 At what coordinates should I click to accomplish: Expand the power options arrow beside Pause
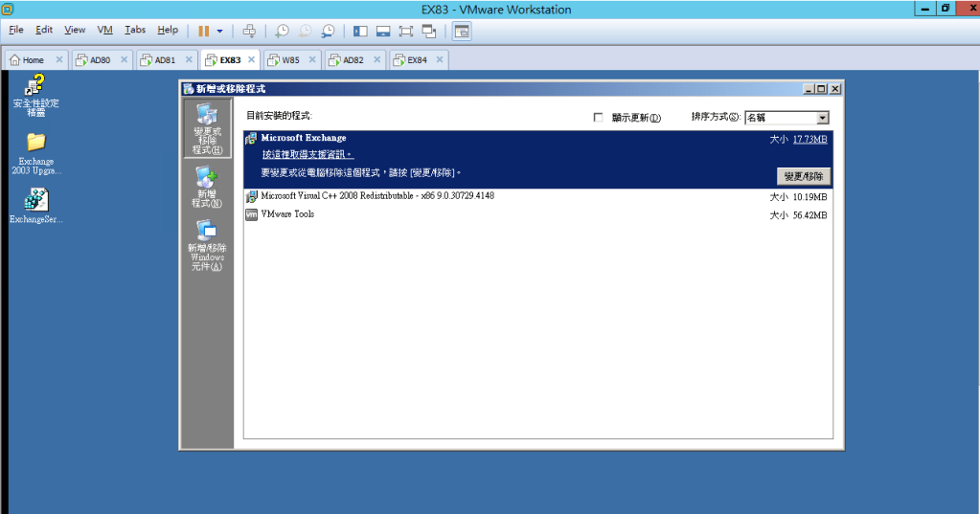click(x=220, y=31)
